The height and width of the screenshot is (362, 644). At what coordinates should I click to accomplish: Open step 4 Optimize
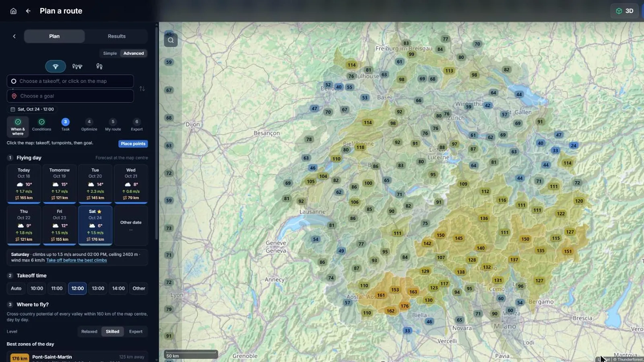(x=89, y=125)
